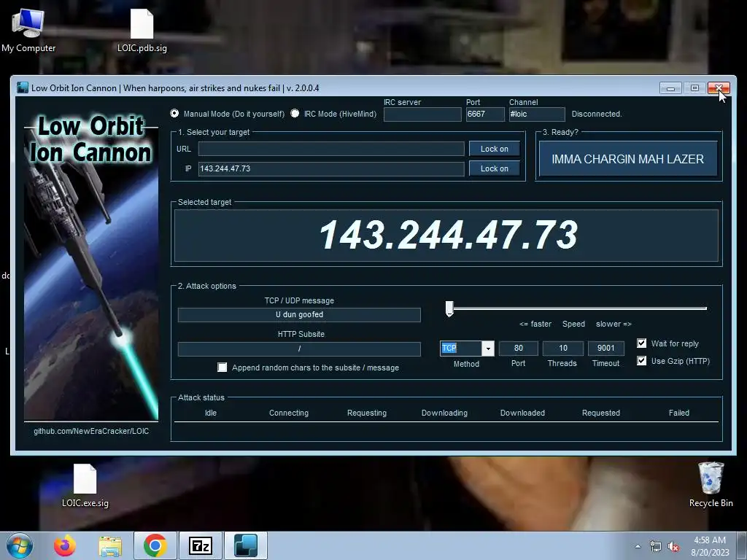This screenshot has height=560, width=747.
Task: Click the taskbar clock showing 4:58 AM
Action: [x=710, y=546]
